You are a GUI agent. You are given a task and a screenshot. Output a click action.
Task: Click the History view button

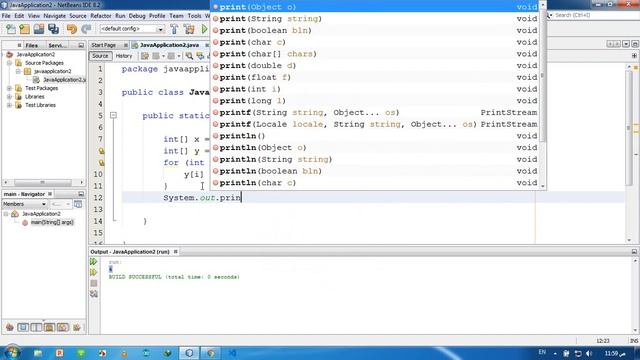[x=124, y=56]
